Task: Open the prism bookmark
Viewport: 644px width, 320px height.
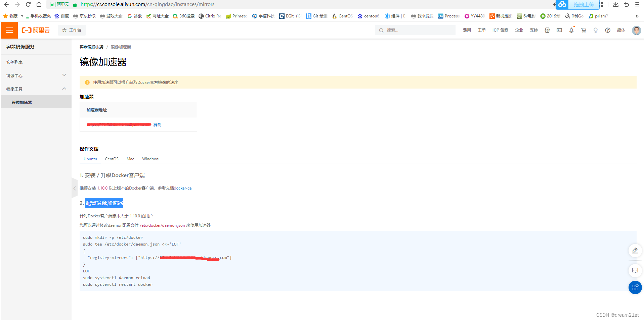Action: [598, 16]
